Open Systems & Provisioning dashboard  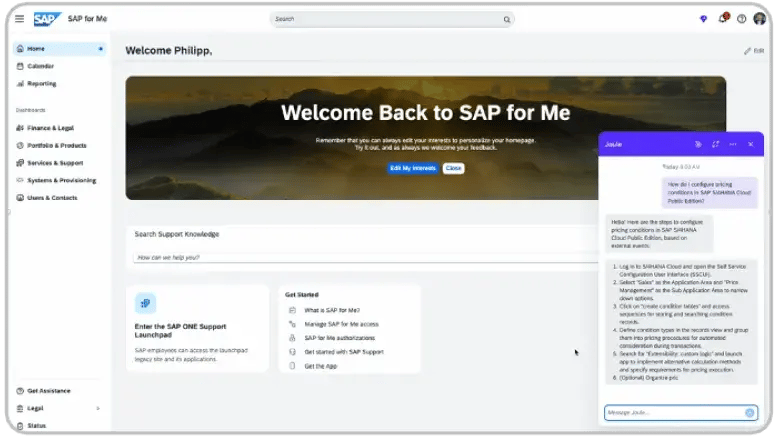pos(60,180)
